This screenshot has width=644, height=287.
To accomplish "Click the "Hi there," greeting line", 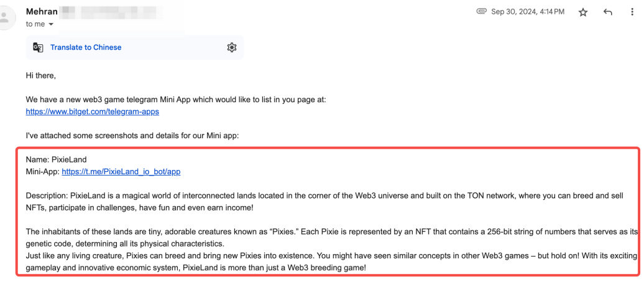I will coord(41,76).
